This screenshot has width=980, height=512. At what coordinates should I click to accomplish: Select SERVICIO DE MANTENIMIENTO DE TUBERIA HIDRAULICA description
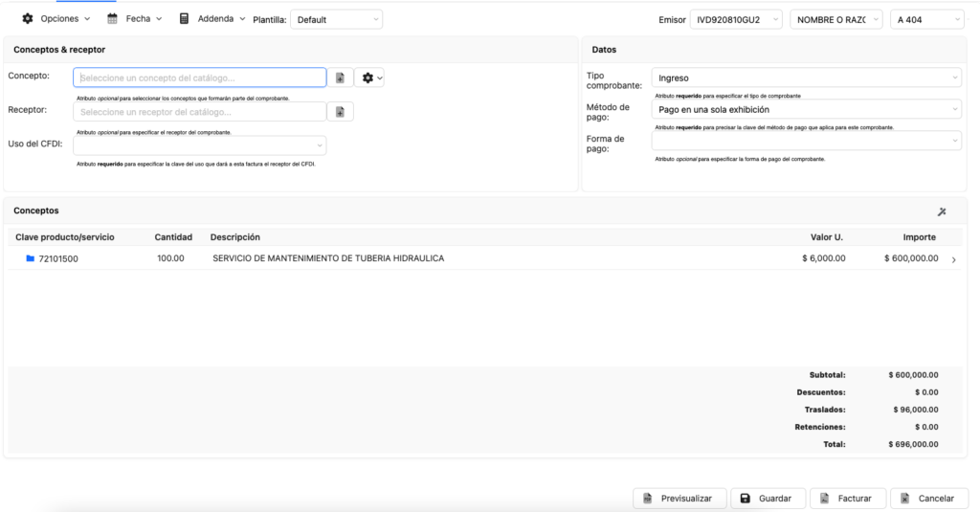[328, 258]
